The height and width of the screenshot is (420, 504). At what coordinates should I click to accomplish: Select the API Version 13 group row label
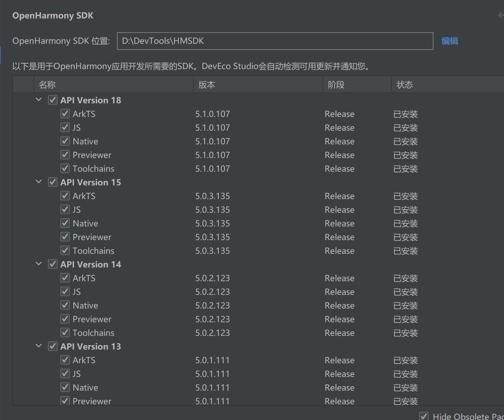pyautogui.click(x=91, y=346)
